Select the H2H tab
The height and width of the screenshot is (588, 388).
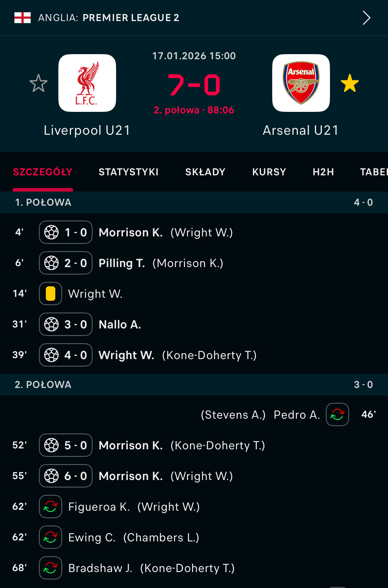pyautogui.click(x=323, y=172)
